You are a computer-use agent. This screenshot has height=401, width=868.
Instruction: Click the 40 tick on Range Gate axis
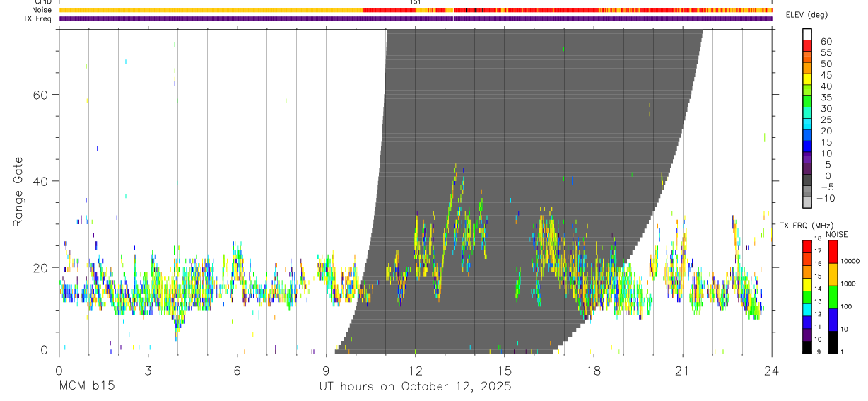point(40,181)
